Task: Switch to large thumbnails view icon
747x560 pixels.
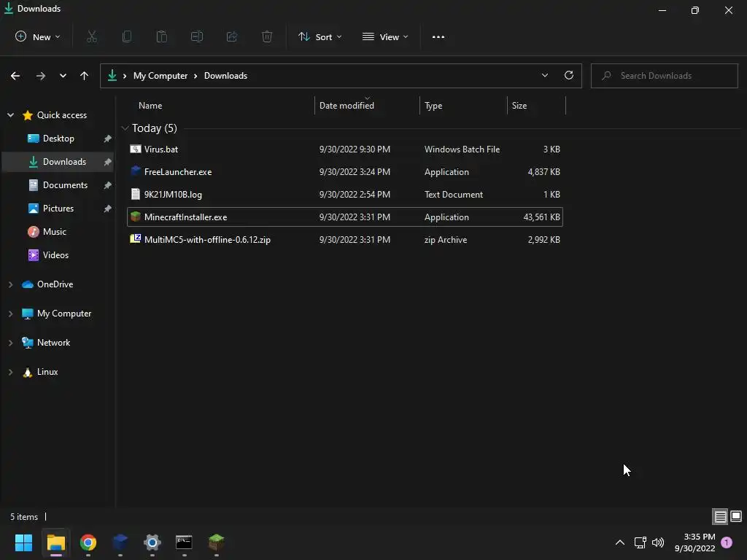Action: [x=736, y=516]
